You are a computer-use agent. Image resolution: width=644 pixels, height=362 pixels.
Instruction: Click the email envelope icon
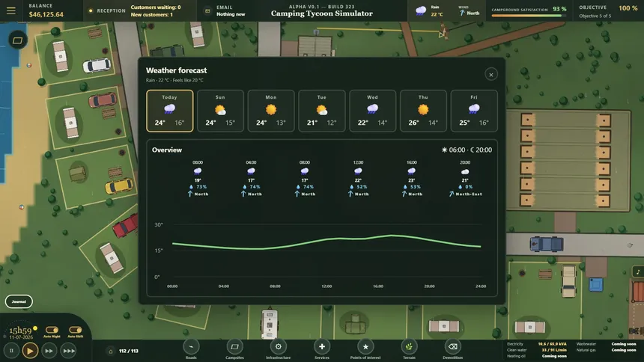click(207, 10)
